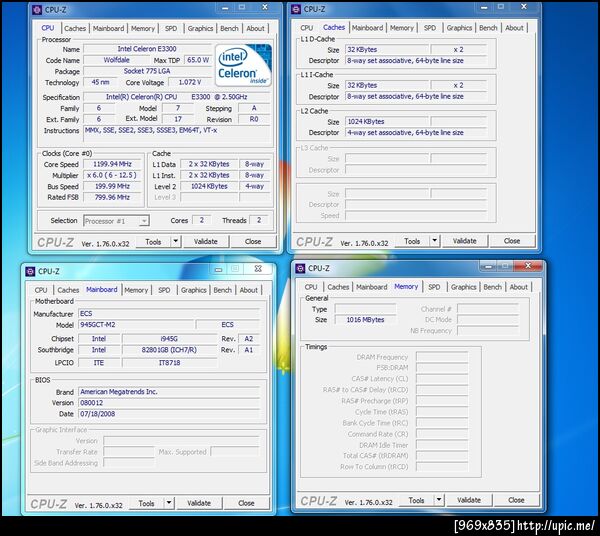Viewport: 600px width, 536px height.
Task: Minimize the CPU tab CPU-Z window
Action: pyautogui.click(x=225, y=7)
